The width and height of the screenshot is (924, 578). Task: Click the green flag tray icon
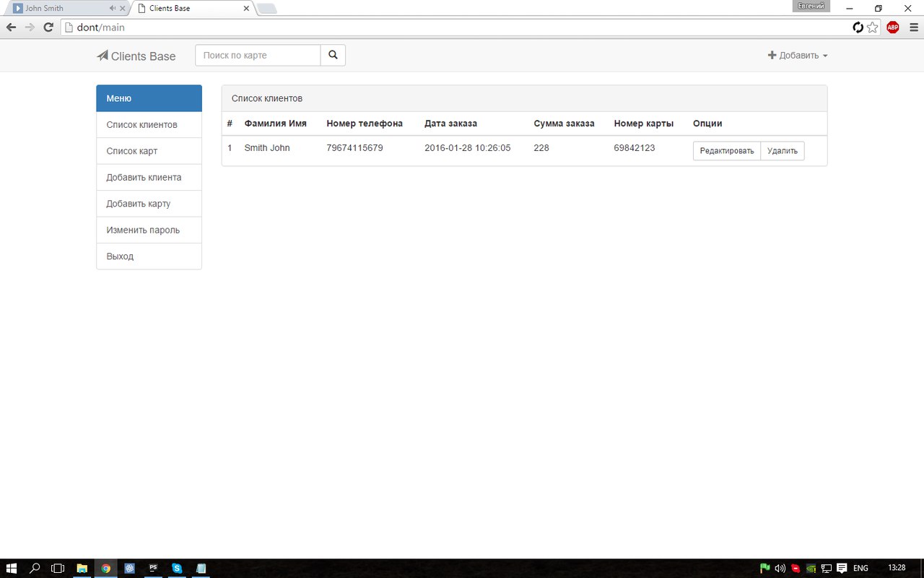[x=764, y=568]
